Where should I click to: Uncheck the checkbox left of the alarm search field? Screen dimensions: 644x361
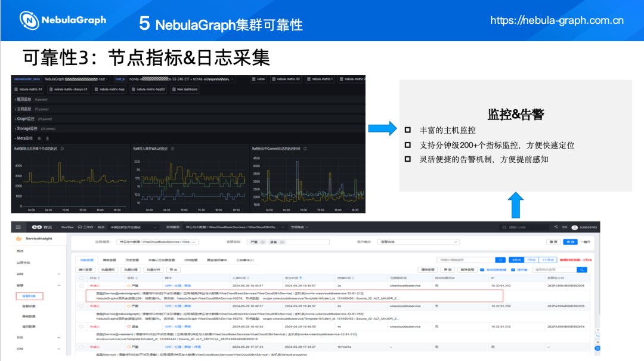click(513, 270)
